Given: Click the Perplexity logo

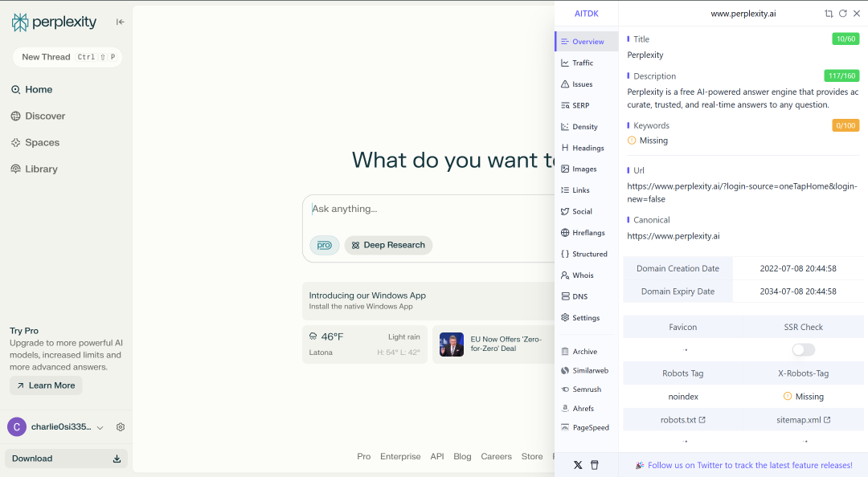Looking at the screenshot, I should click(x=55, y=22).
